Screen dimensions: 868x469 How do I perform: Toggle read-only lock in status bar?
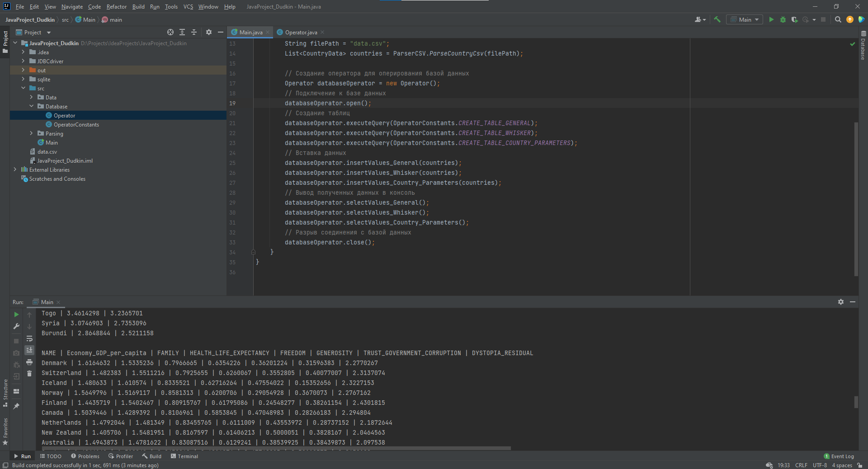859,465
